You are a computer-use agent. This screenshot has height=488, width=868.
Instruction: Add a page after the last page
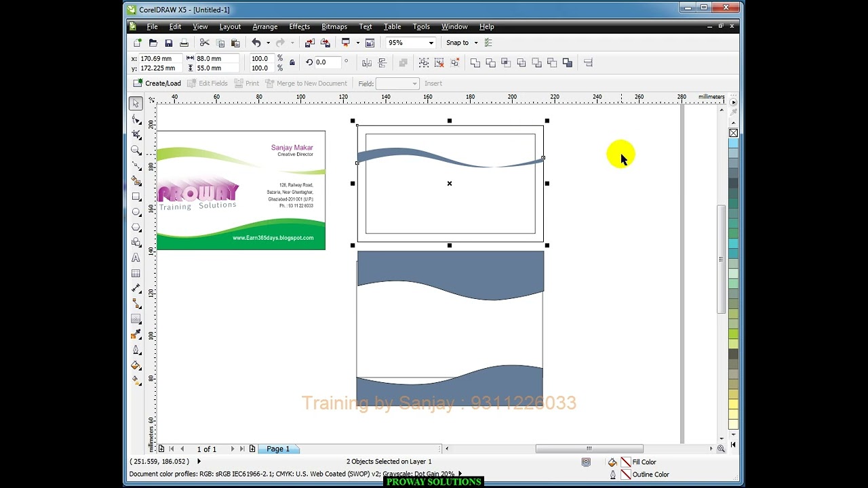[x=252, y=449]
